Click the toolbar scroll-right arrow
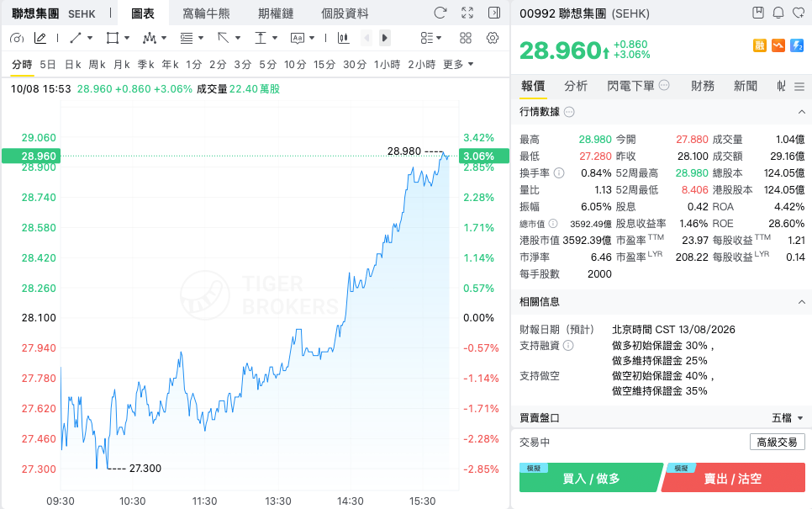The image size is (812, 509). (x=385, y=38)
